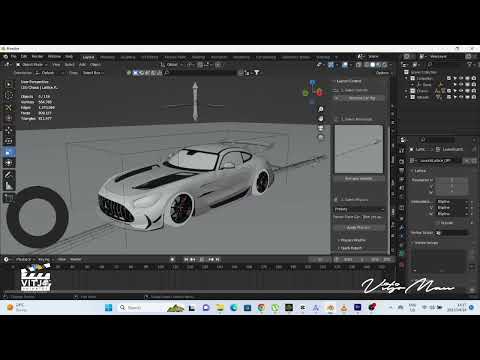Toggle auto keying record button in timeline
The width and height of the screenshot is (480, 360).
pos(172,259)
